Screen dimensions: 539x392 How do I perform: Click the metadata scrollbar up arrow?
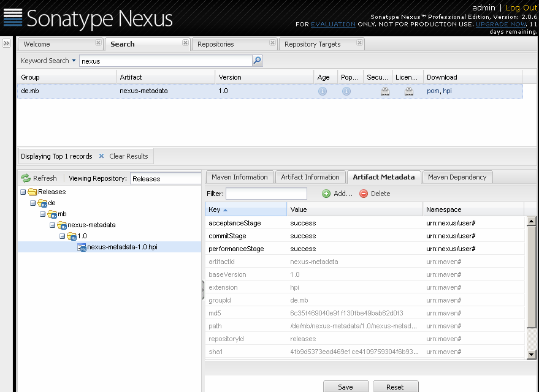tap(532, 221)
